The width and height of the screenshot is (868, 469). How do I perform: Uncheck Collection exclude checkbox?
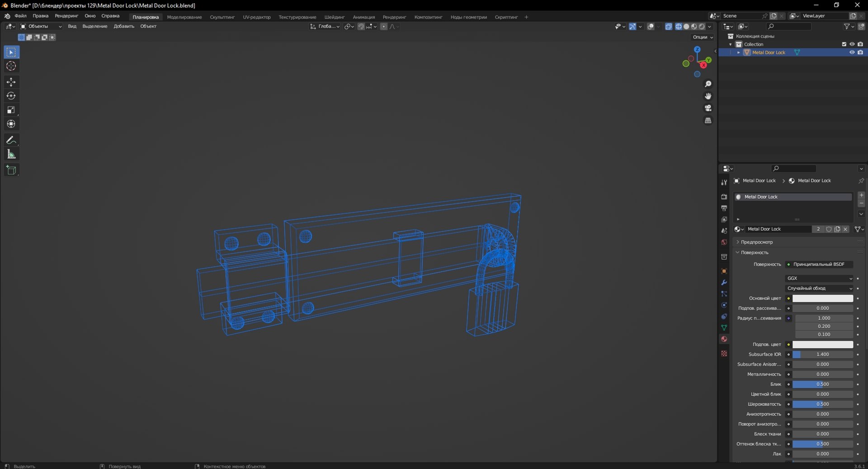click(x=844, y=44)
